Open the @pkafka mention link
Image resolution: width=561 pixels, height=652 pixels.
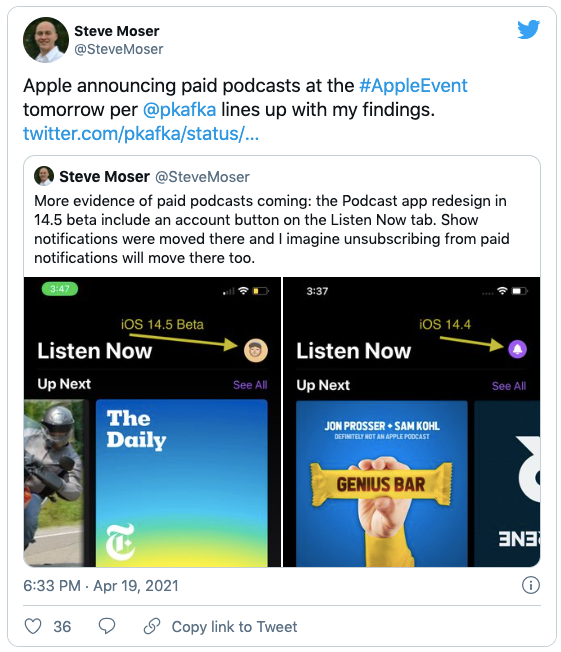click(179, 110)
